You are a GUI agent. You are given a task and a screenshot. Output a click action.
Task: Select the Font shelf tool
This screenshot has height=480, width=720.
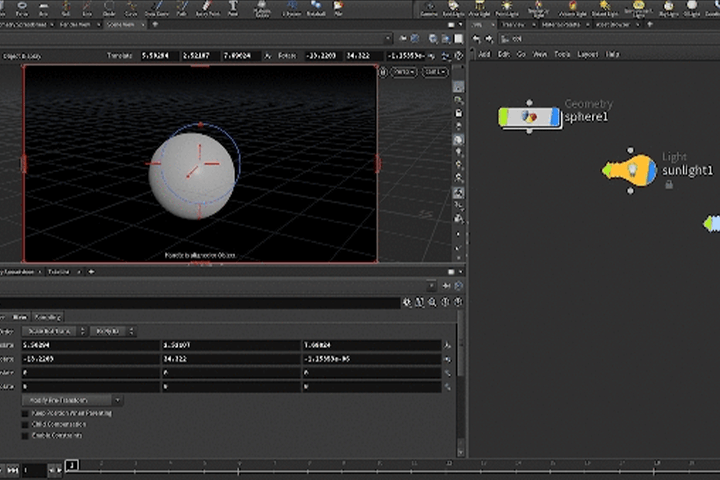(x=233, y=8)
